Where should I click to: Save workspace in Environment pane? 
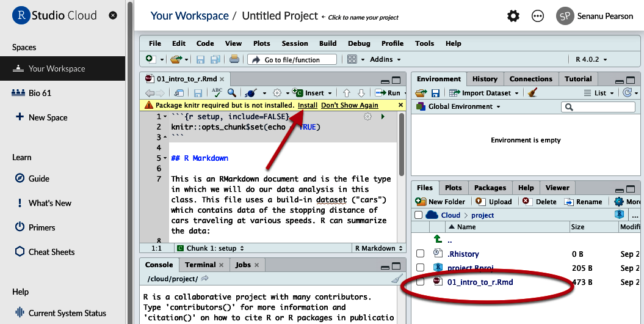tap(435, 93)
